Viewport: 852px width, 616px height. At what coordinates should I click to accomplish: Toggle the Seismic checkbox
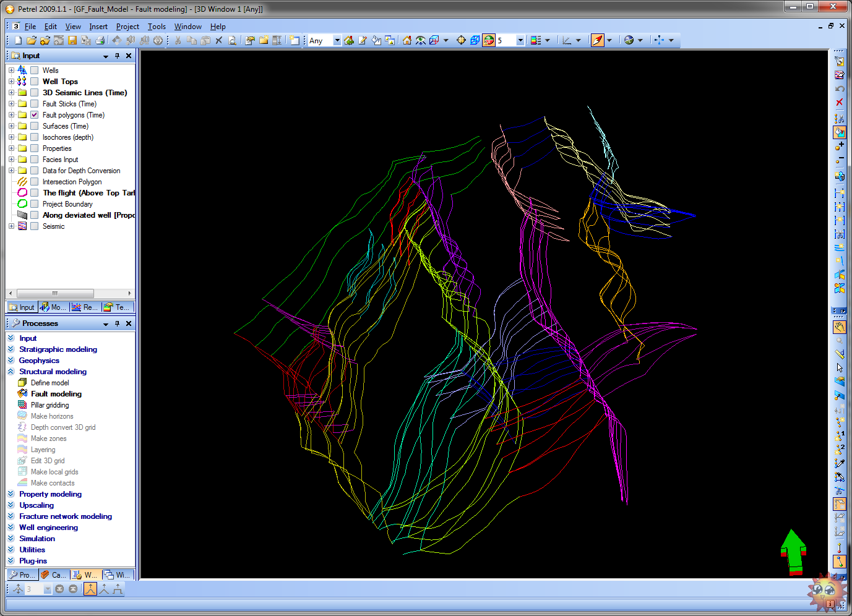(35, 226)
